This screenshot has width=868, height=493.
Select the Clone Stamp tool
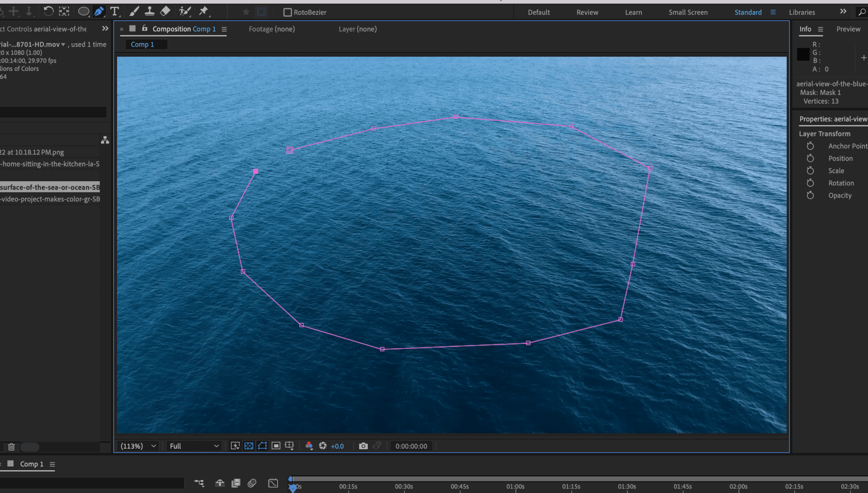coord(150,11)
